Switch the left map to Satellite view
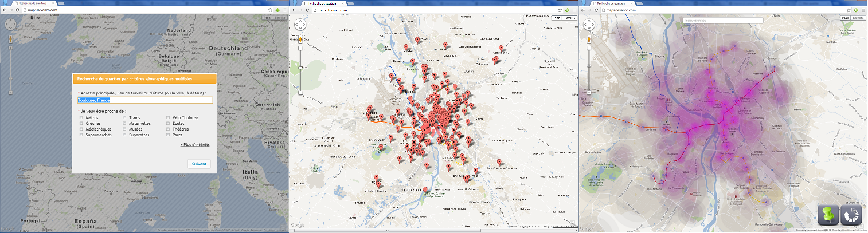 (x=280, y=18)
